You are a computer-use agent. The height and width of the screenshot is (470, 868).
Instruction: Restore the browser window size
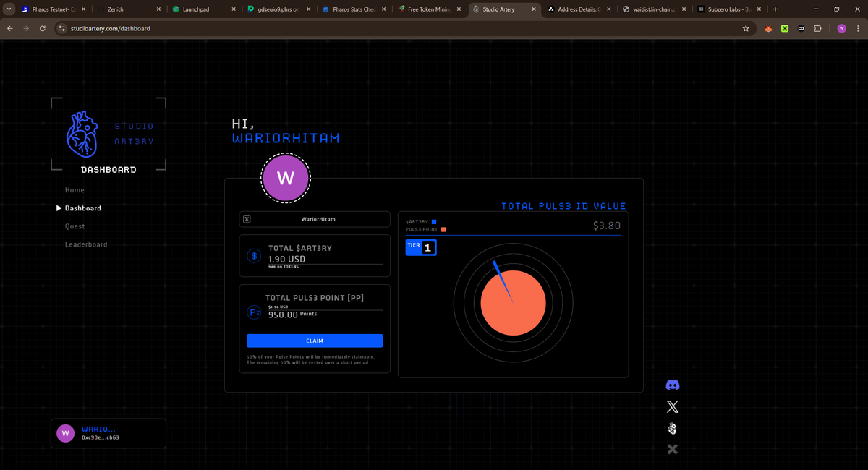point(836,9)
